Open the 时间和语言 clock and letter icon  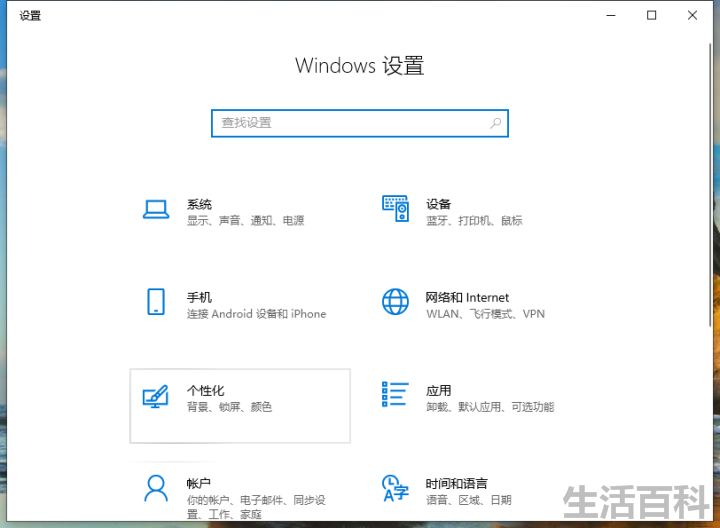click(395, 489)
